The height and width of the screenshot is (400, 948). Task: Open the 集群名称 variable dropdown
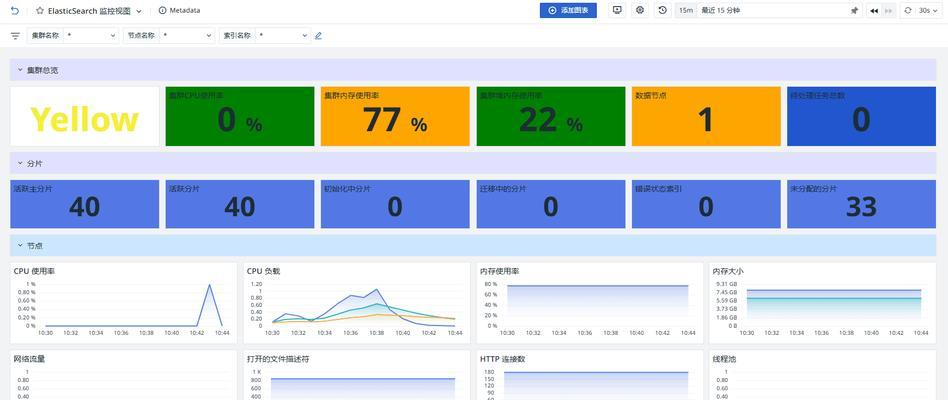[91, 36]
